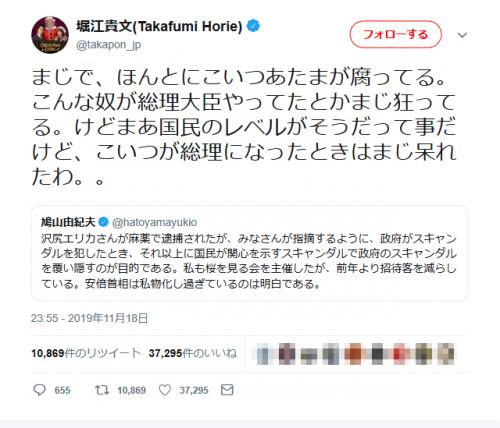Click Takafumi Horie's verified badge

(253, 26)
